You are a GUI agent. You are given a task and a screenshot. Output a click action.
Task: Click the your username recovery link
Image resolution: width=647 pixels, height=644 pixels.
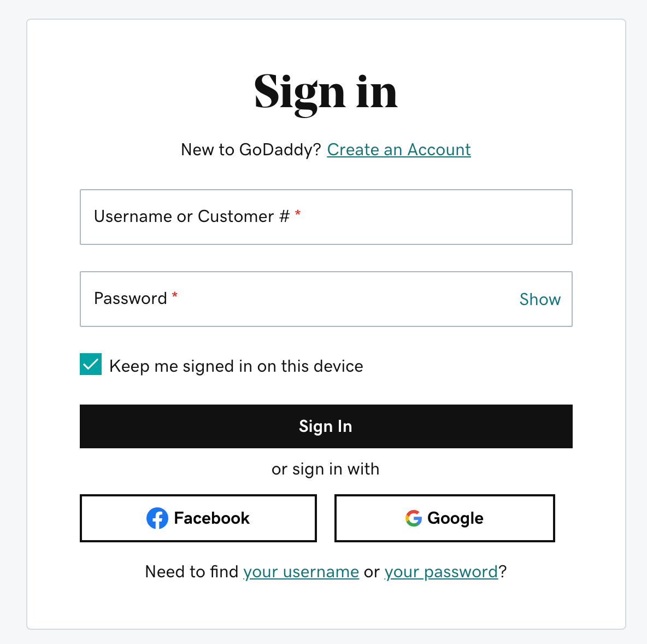click(301, 571)
